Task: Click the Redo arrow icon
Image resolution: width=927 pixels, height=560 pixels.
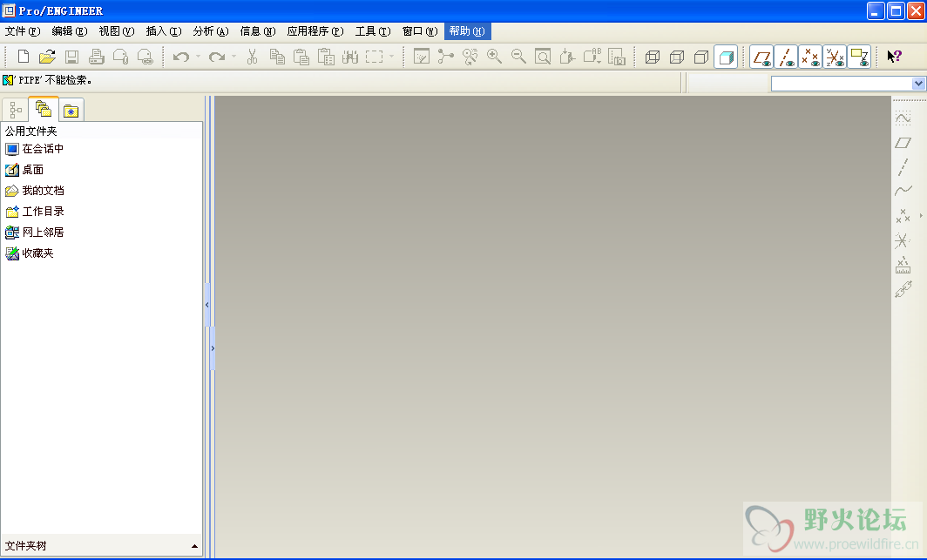Action: [x=217, y=57]
